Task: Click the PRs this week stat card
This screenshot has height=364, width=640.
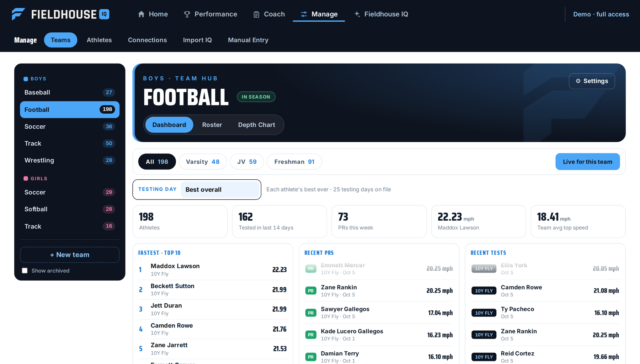Action: [379, 222]
